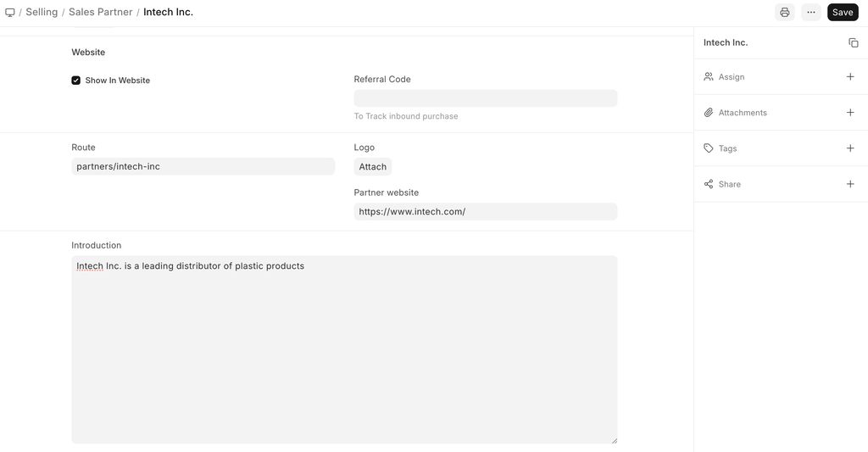Screen dimensions: 868x452
Task: Click into the Introduction text area
Action: [x=344, y=349]
